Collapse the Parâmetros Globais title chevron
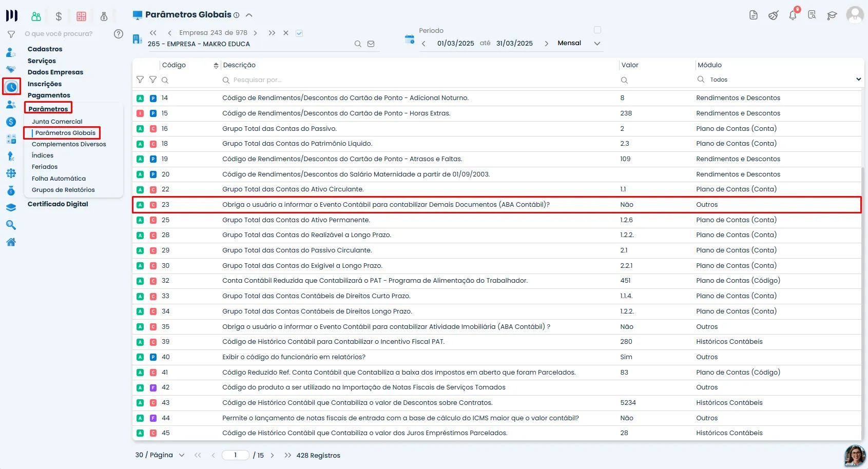Viewport: 868px width, 469px height. [x=249, y=15]
